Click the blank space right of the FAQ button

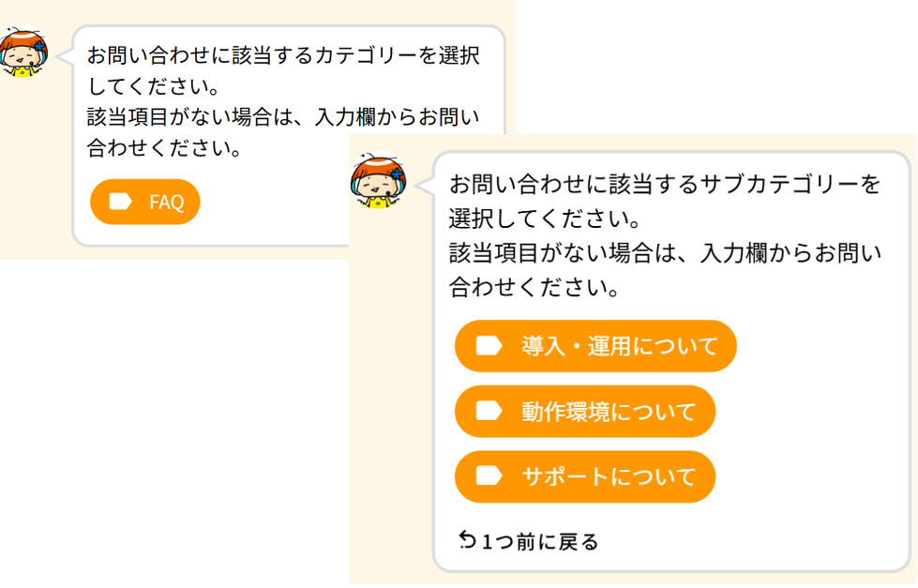click(272, 202)
